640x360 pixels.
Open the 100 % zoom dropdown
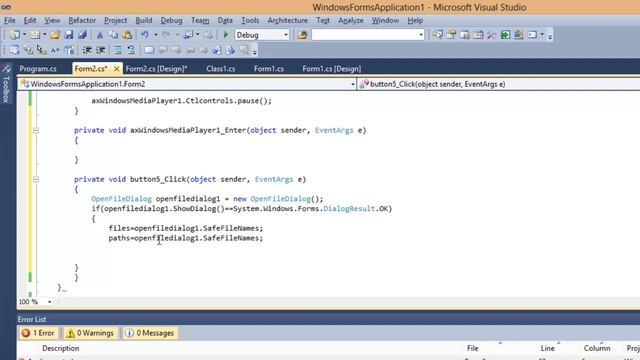point(49,302)
